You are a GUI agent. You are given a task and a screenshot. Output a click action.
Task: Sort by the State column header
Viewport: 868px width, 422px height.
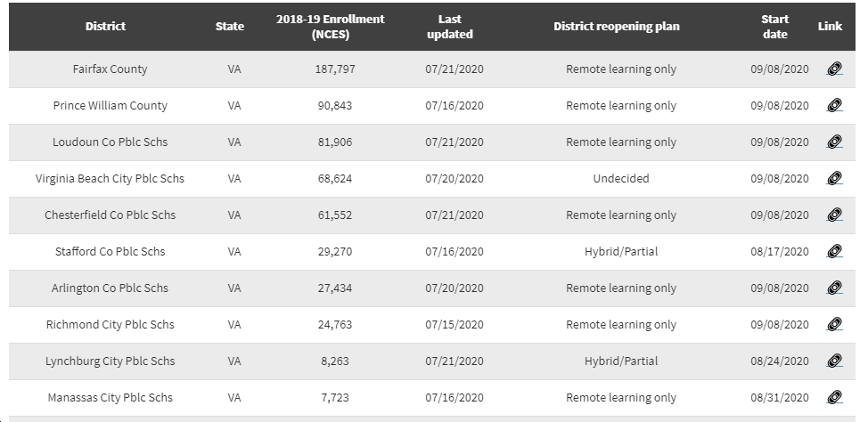click(x=230, y=27)
